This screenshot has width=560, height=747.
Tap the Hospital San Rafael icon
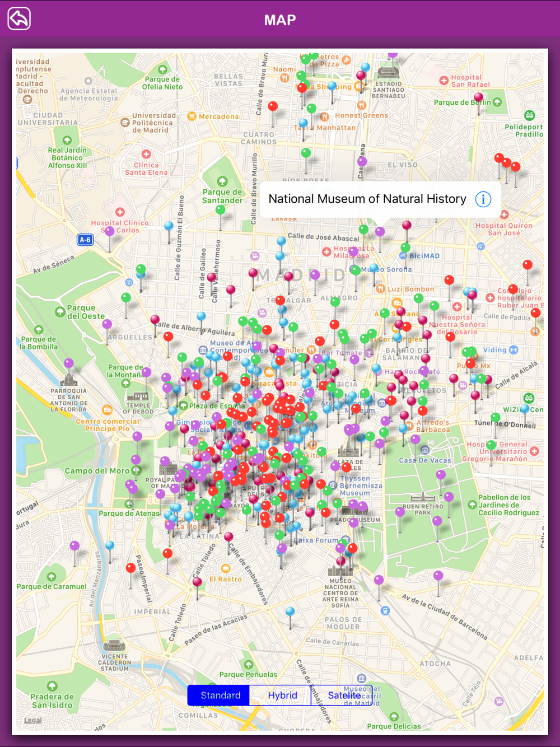[444, 81]
